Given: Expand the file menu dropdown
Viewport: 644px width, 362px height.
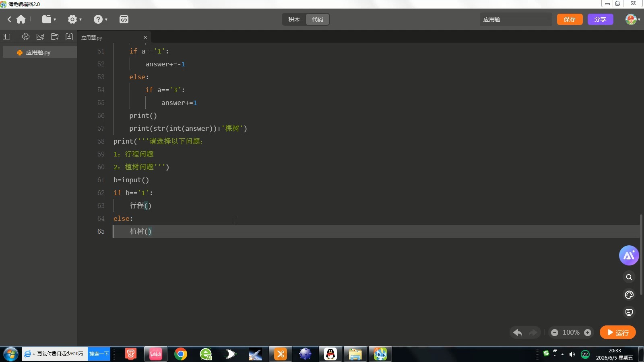Looking at the screenshot, I should coord(49,19).
